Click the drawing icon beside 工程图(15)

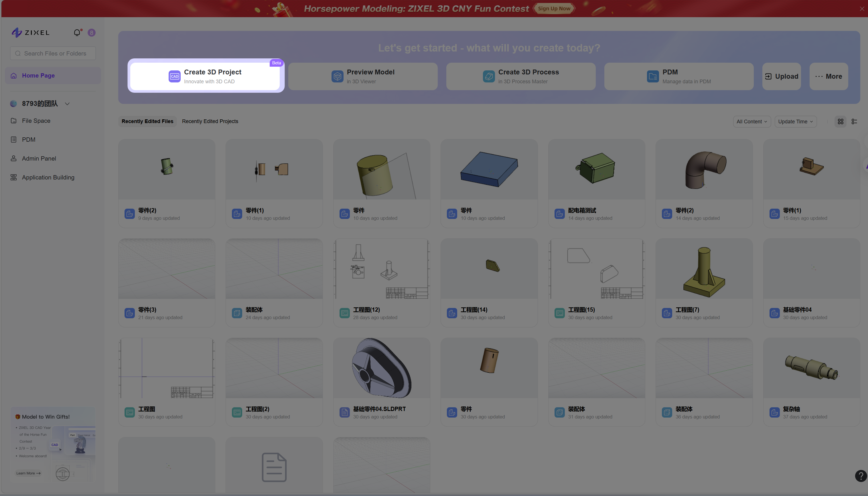(x=559, y=313)
